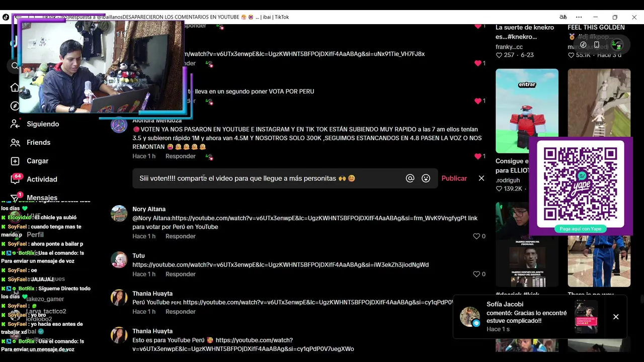This screenshot has width=644, height=362.
Task: Open the YouTube link in Nory Aitana's comment
Action: (319, 218)
